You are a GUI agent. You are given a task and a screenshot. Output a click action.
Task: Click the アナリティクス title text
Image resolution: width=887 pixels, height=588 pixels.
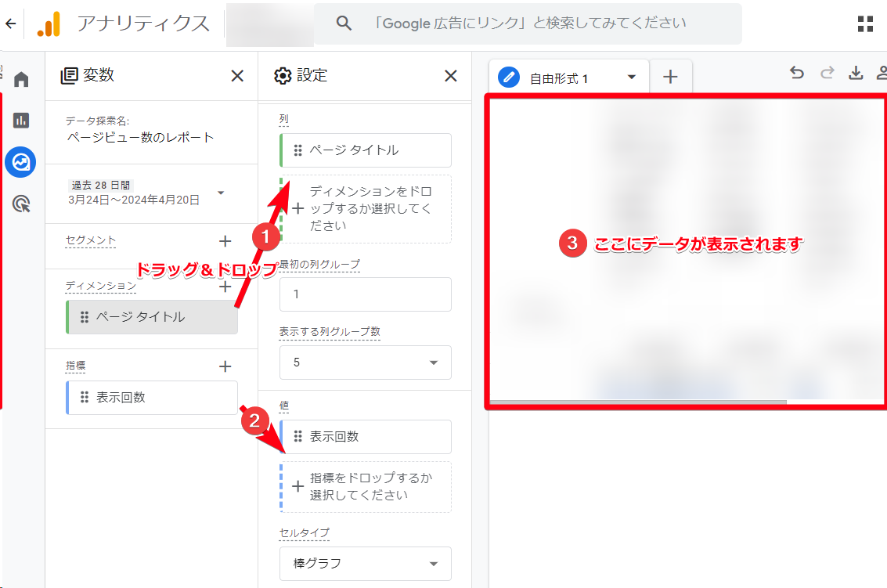(143, 23)
